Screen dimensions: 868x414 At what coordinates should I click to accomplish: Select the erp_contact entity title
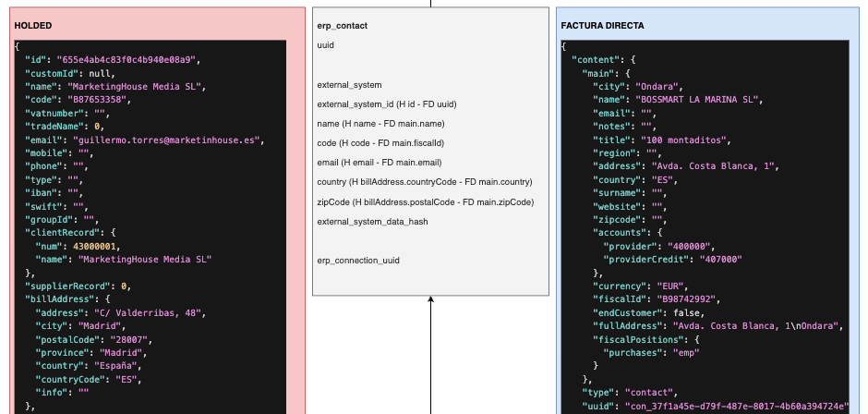(x=342, y=26)
